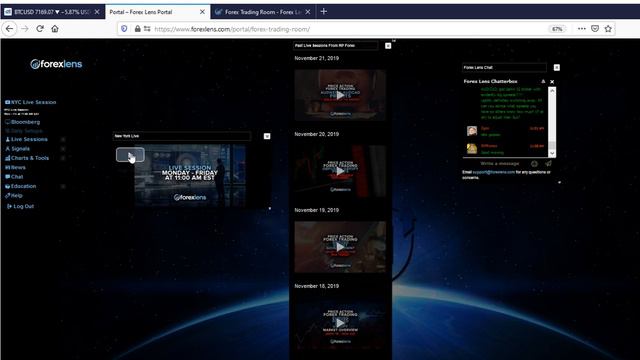Expand the Education submenu arrow
The width and height of the screenshot is (640, 360).
(x=63, y=186)
